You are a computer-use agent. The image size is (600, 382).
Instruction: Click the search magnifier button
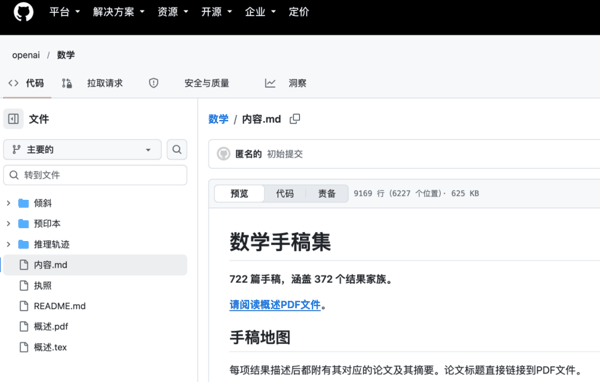coord(177,150)
